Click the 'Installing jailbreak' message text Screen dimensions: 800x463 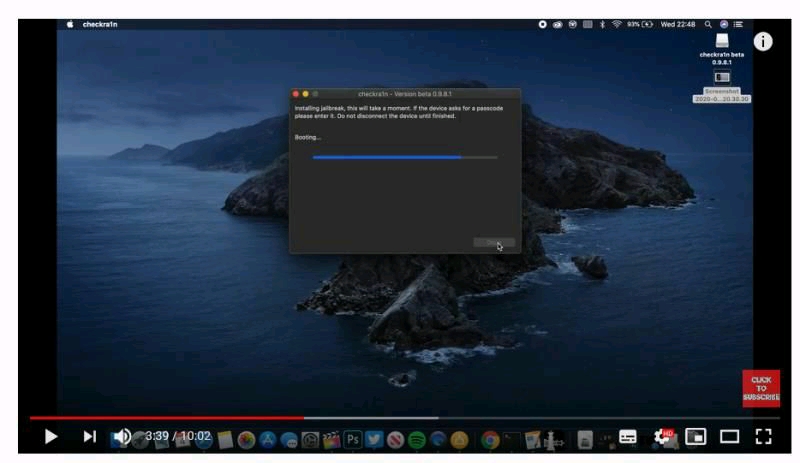pos(399,112)
